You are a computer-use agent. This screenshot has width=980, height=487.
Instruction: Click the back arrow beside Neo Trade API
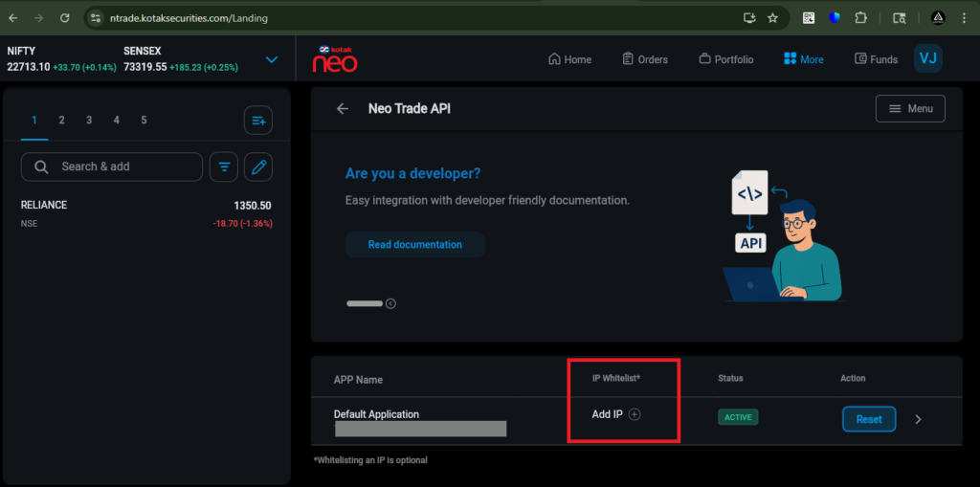(x=343, y=109)
